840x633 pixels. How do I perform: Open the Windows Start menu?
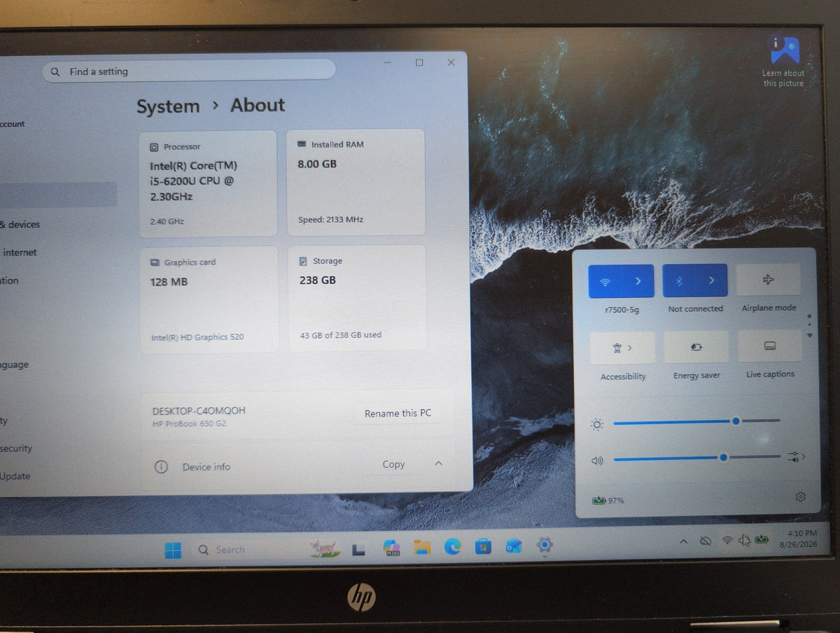click(x=173, y=550)
